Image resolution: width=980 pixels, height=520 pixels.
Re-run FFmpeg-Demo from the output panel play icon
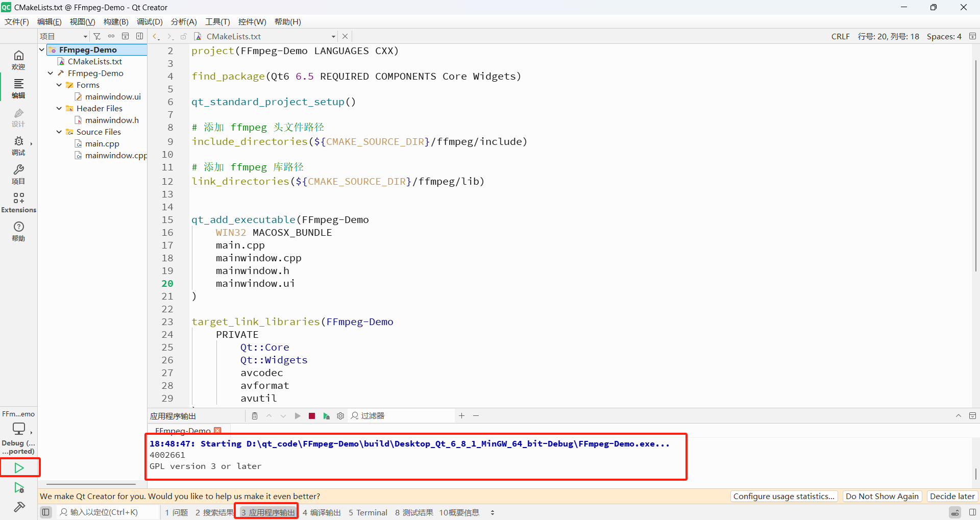tap(298, 416)
